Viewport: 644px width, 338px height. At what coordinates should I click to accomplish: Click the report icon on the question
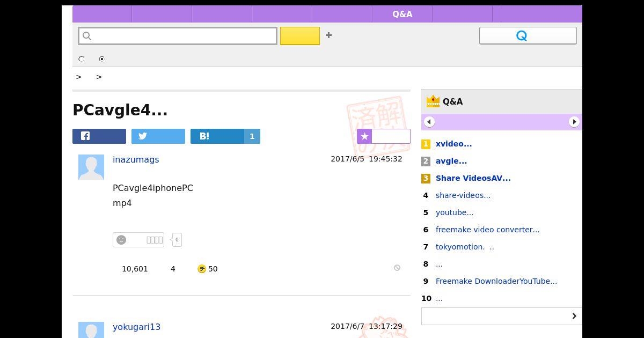click(397, 268)
